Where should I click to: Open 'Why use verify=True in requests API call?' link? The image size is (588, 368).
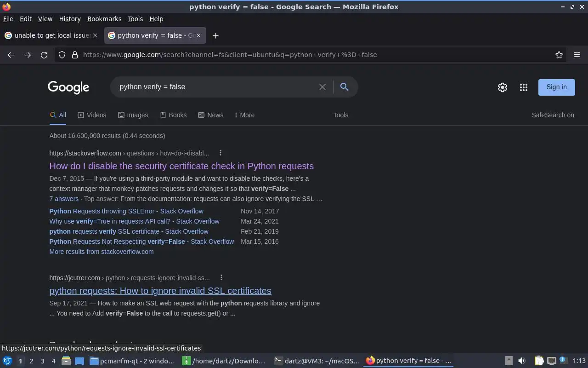coord(135,221)
